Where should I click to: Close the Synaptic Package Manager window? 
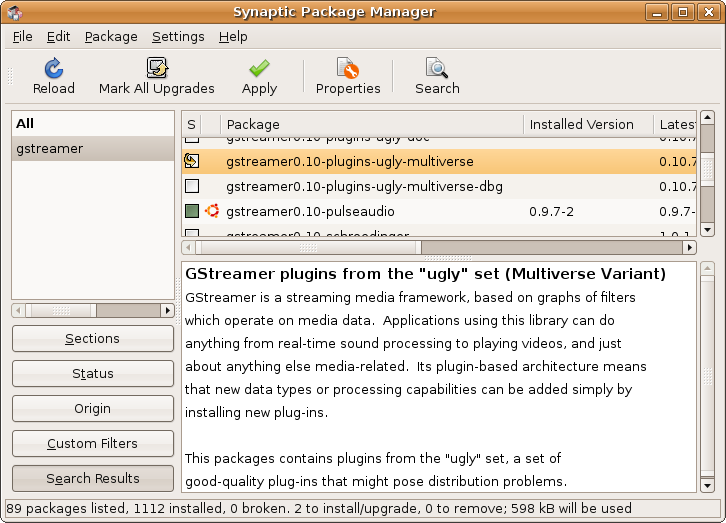(x=708, y=12)
